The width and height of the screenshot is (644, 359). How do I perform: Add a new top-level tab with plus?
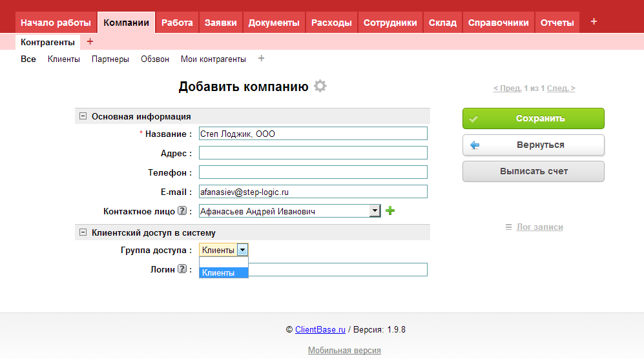(x=594, y=22)
